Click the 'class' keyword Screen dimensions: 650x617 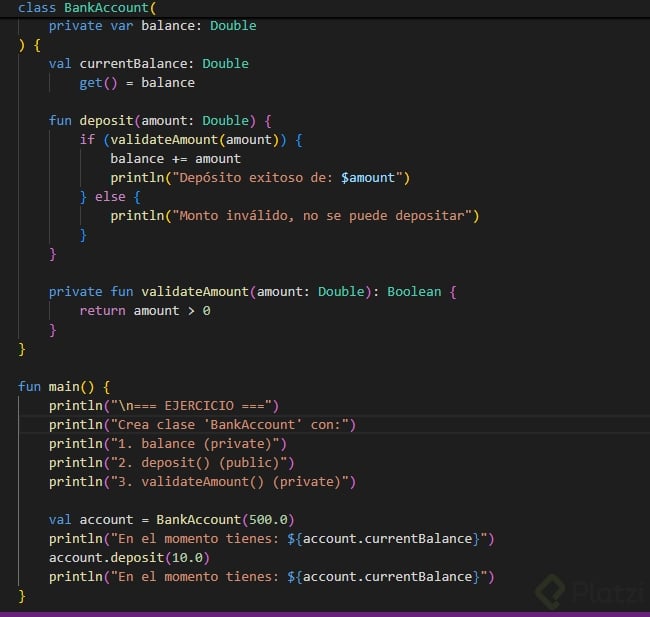coord(36,7)
